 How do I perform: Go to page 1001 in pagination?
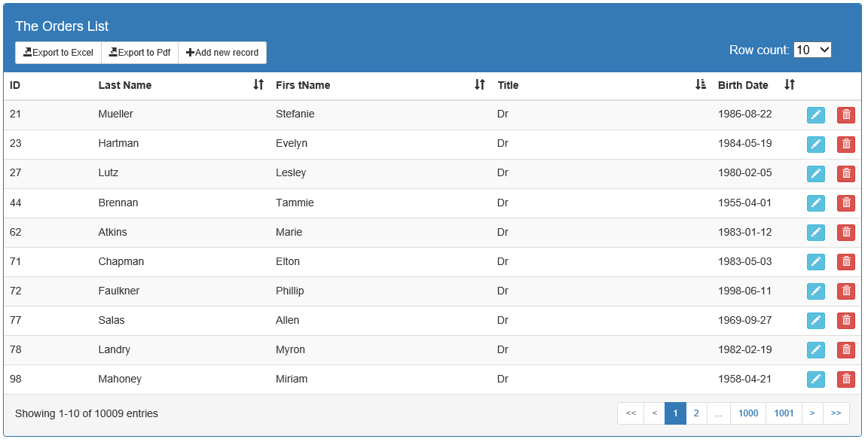click(784, 413)
